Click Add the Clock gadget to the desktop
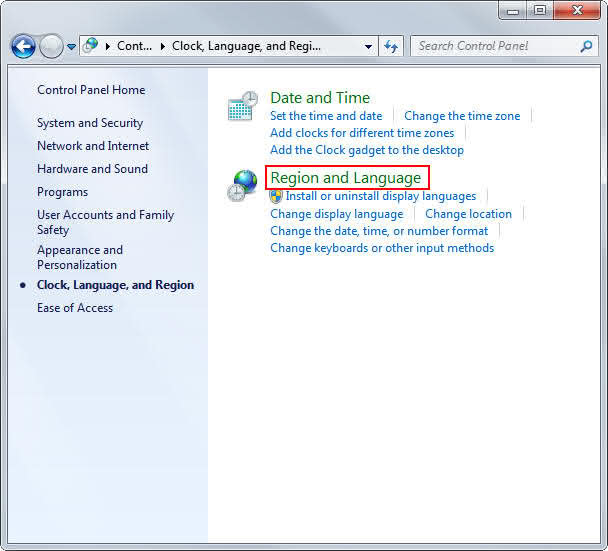 pyautogui.click(x=367, y=150)
